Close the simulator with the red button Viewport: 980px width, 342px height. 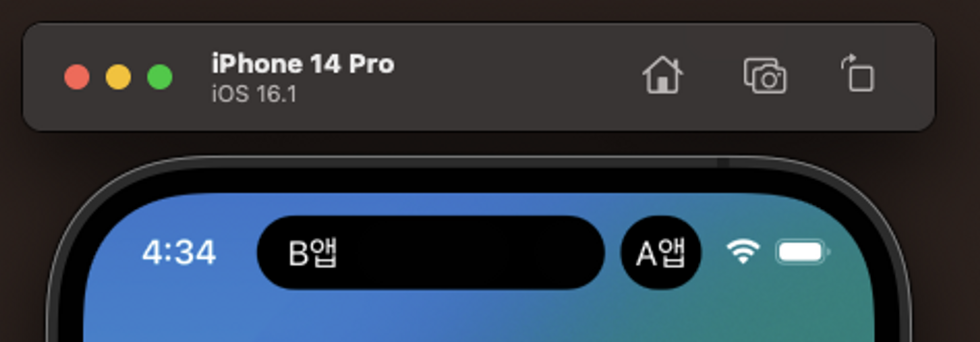[x=77, y=77]
